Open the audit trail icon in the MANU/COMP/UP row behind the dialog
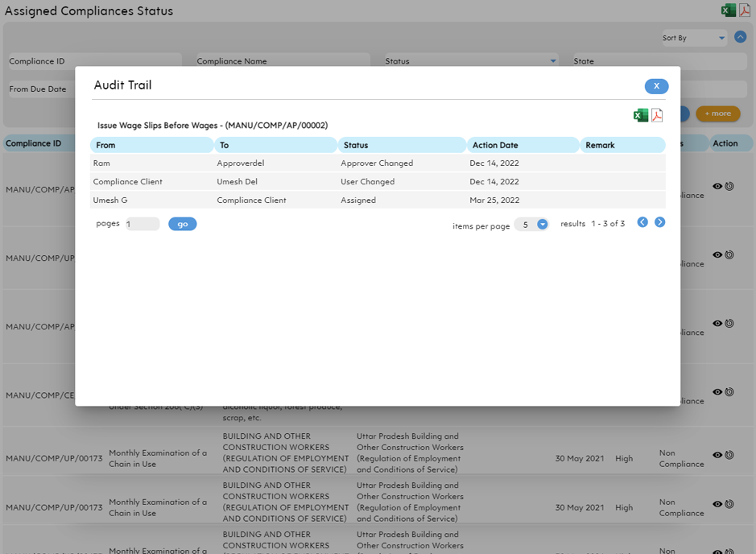The height and width of the screenshot is (554, 756). coord(729,254)
